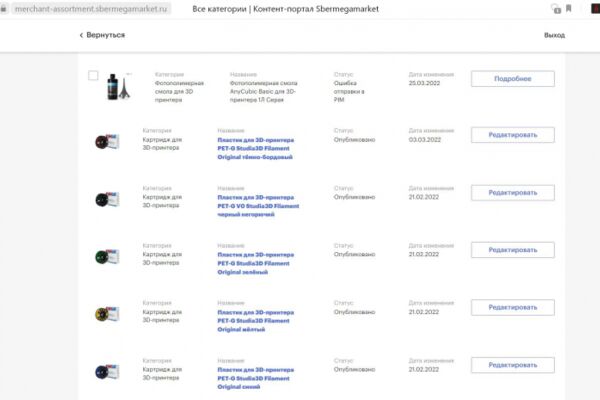Click the bookmark icon in the browser bar
Image resolution: width=600 pixels, height=400 pixels.
[x=569, y=8]
